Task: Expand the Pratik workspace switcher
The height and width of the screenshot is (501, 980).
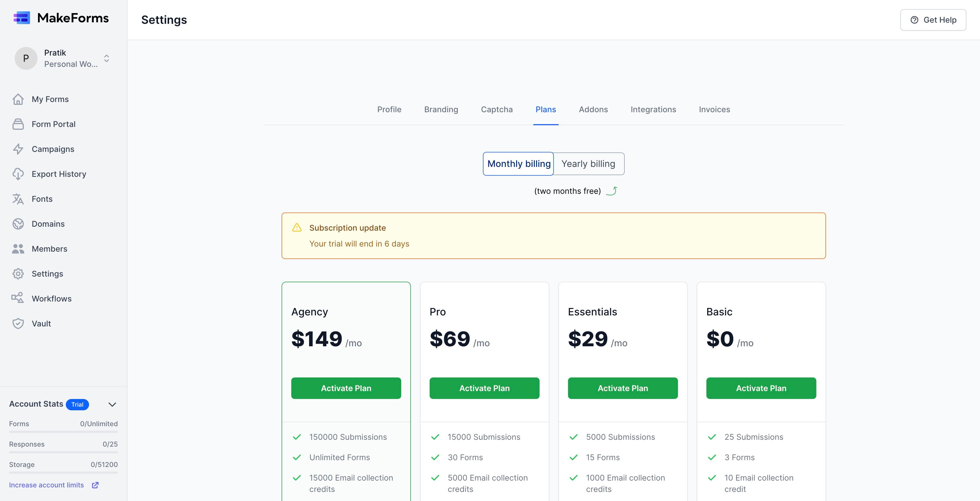Action: (x=107, y=58)
